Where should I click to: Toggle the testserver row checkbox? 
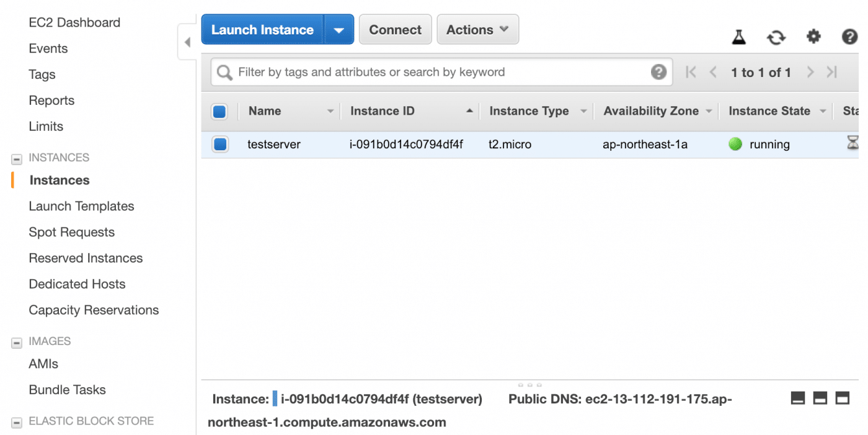point(219,145)
